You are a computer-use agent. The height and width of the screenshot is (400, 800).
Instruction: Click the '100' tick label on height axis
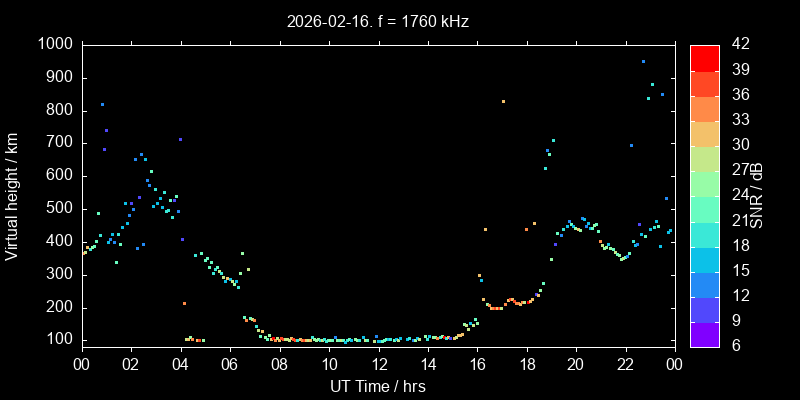click(x=58, y=340)
